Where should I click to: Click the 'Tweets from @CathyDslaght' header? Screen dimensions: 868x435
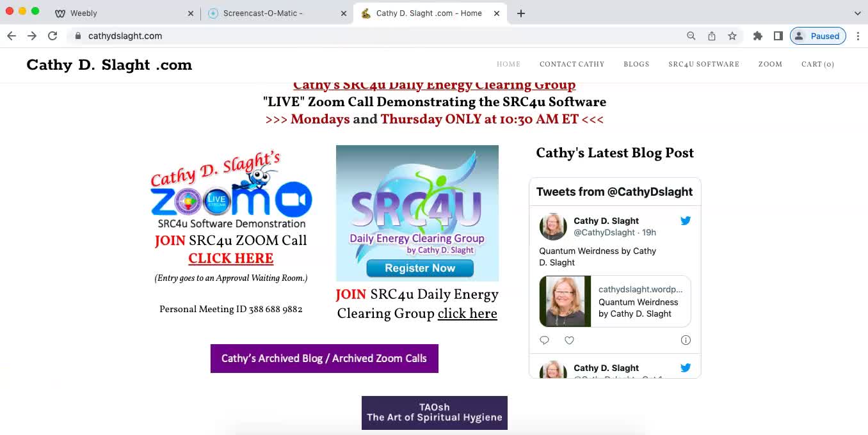point(615,192)
